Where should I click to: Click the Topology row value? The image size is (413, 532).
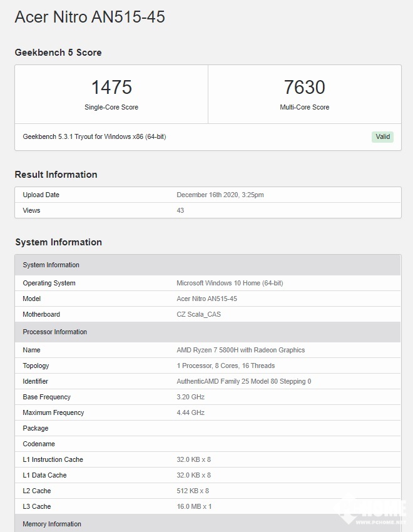pyautogui.click(x=225, y=366)
